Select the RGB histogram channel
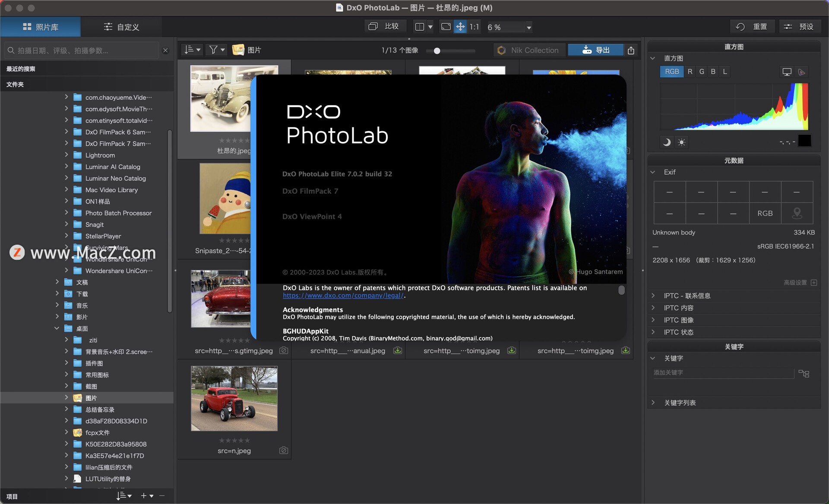Viewport: 829px width, 504px height. point(672,72)
